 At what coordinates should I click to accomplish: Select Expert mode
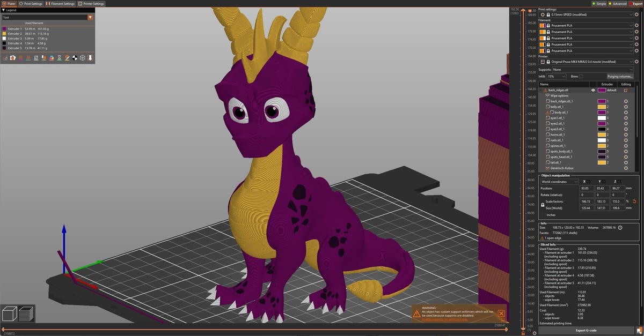click(x=636, y=3)
